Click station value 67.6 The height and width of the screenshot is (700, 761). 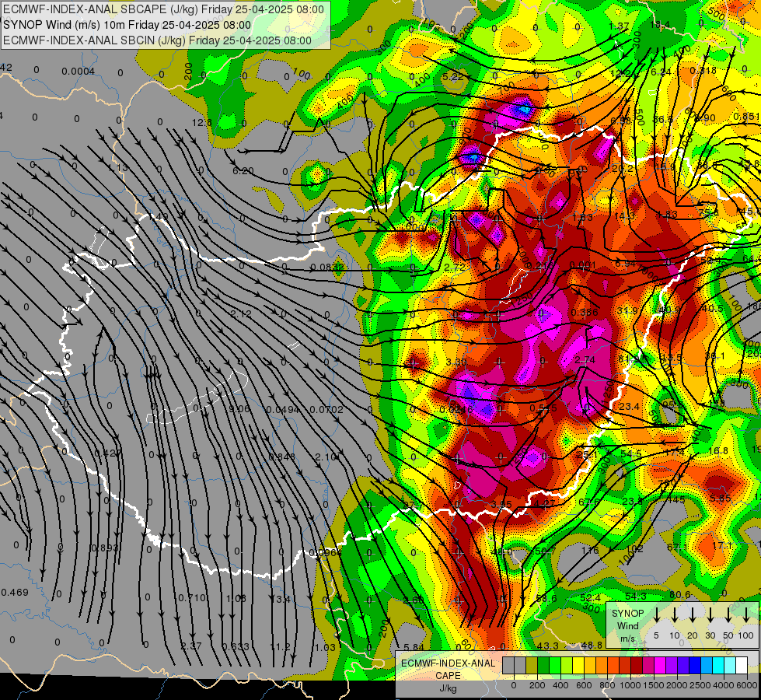588,502
